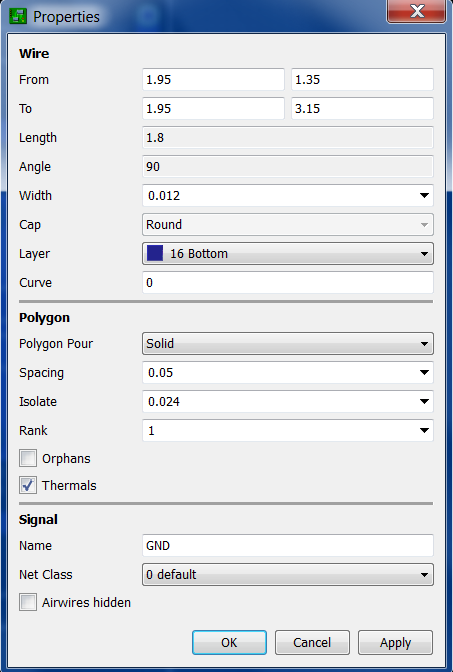Open the Isolate dropdown with 0.024

(x=288, y=401)
